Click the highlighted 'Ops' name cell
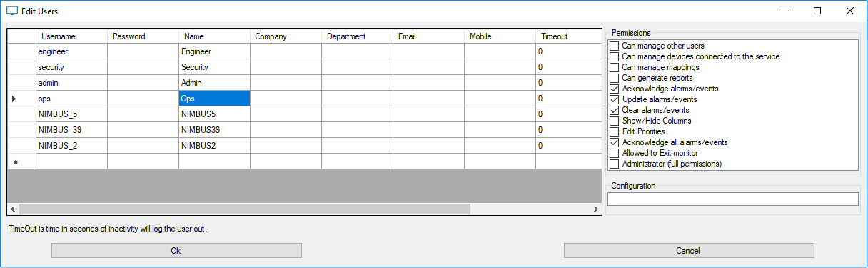Image resolution: width=868 pixels, height=268 pixels. [214, 99]
